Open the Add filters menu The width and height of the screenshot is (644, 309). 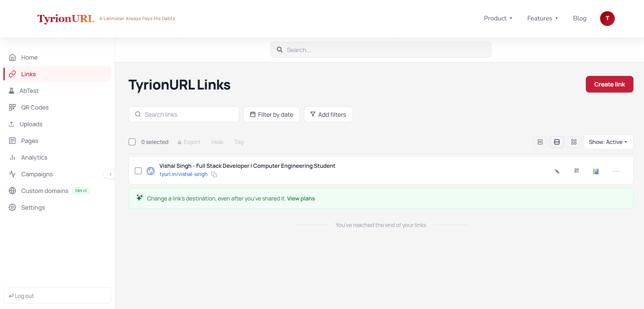point(328,114)
